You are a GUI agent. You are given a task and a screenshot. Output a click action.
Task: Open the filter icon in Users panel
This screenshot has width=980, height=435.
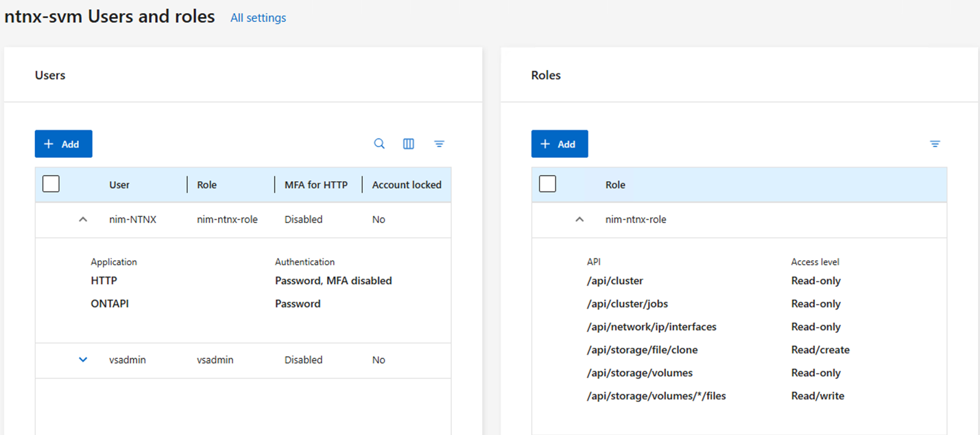tap(440, 144)
